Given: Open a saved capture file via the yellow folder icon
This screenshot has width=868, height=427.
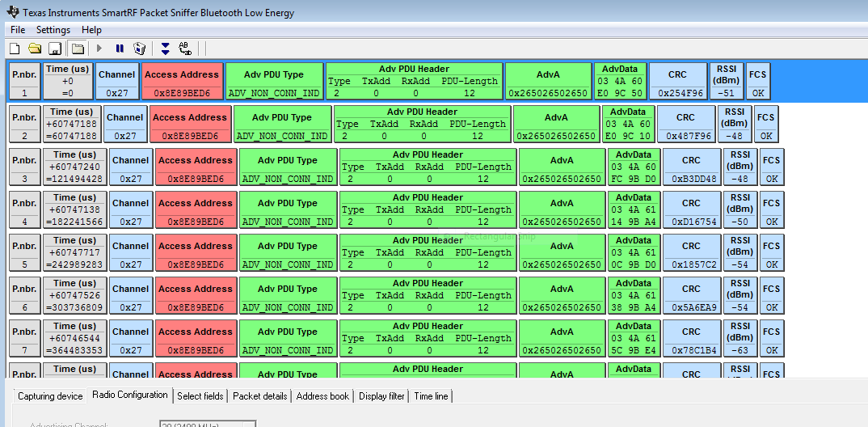Looking at the screenshot, I should tap(35, 49).
